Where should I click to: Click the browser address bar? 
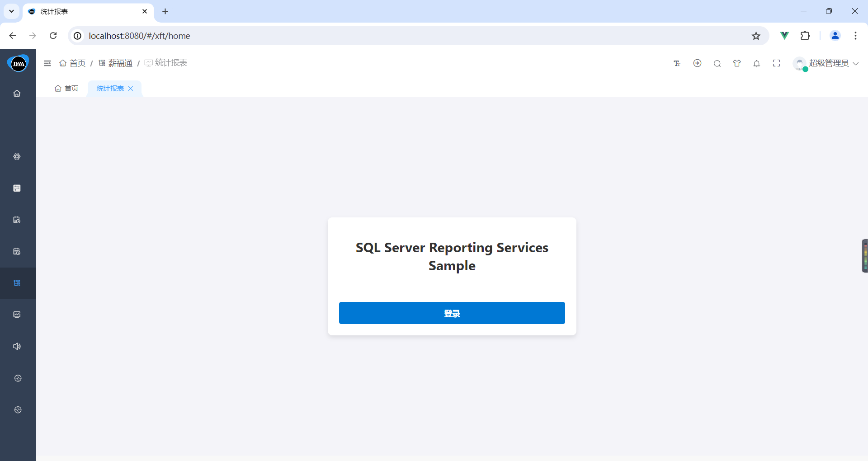407,36
